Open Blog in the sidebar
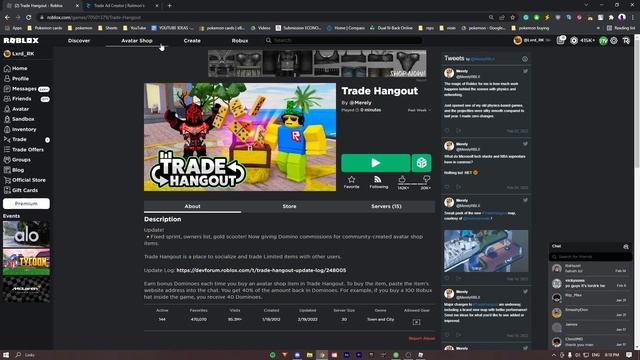 (14, 170)
